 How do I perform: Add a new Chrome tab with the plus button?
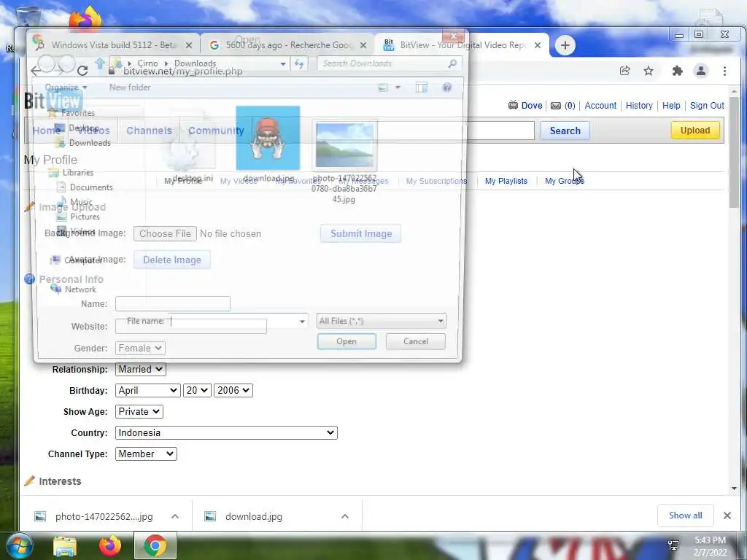[x=565, y=45]
